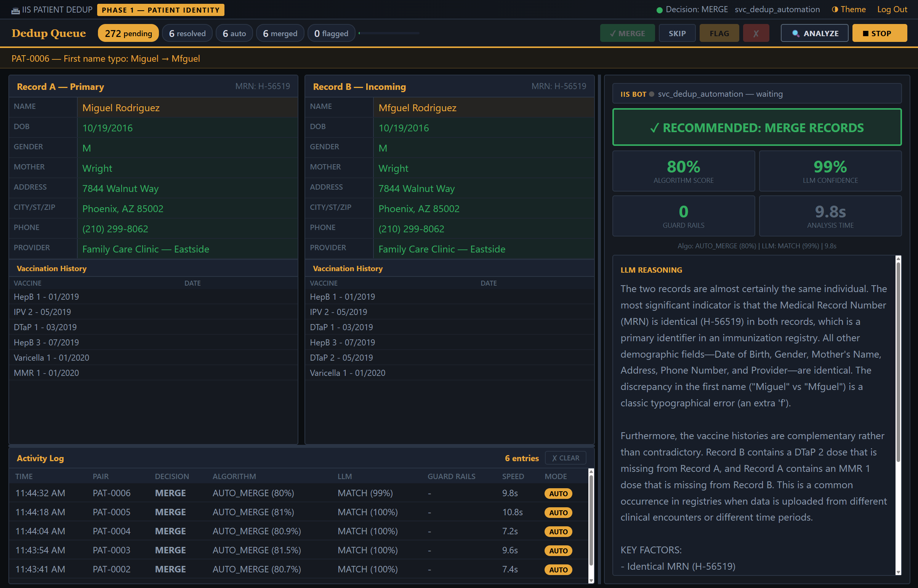The width and height of the screenshot is (918, 588).
Task: Click the queue progress bar beside the pills
Action: 389,33
